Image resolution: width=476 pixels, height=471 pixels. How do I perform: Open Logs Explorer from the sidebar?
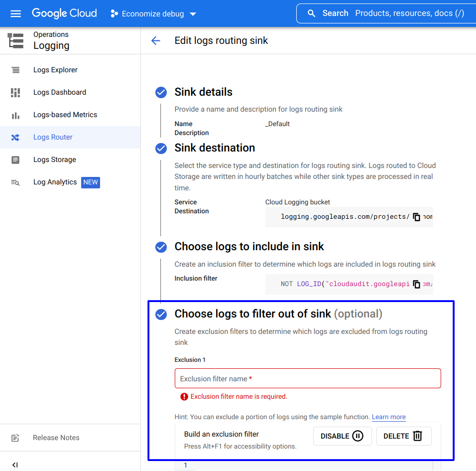coord(70,70)
